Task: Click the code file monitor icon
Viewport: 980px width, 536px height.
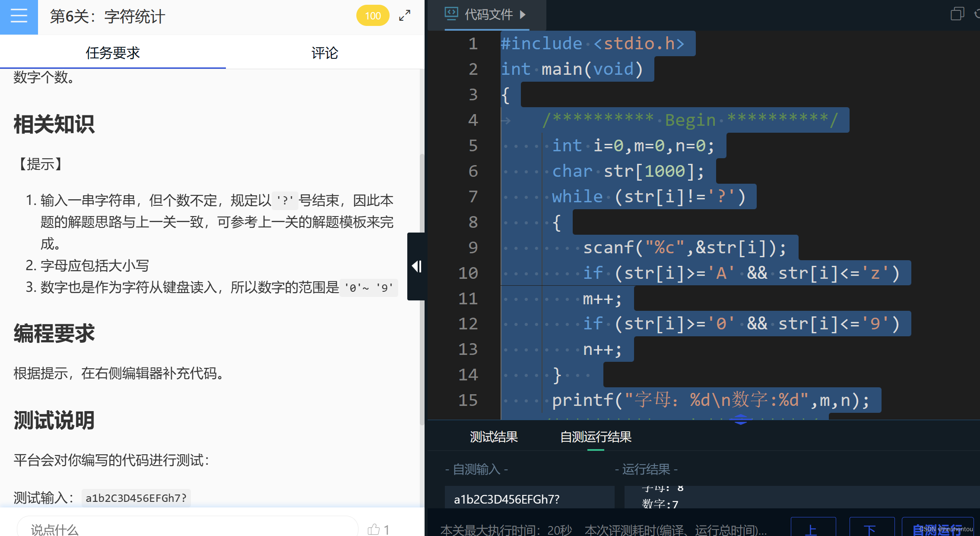Action: [451, 14]
